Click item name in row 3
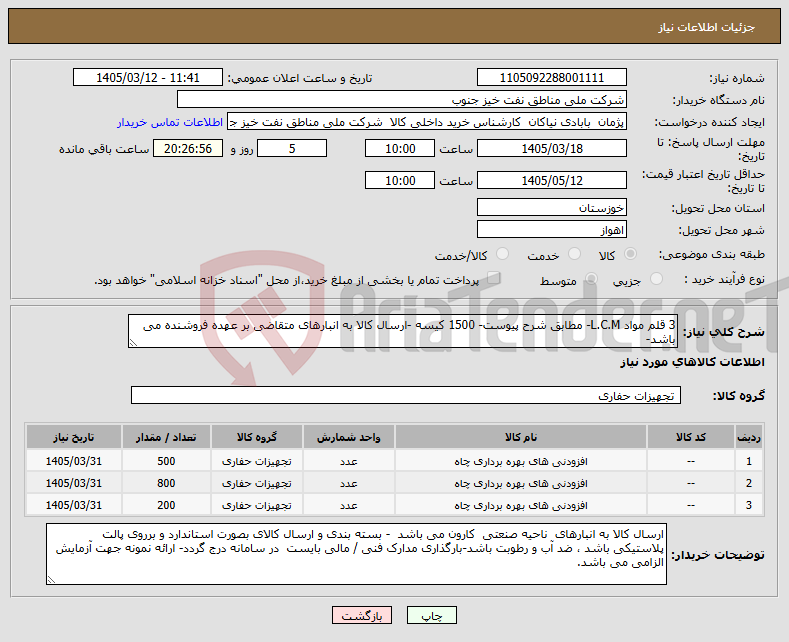This screenshot has width=789, height=642. tap(521, 505)
